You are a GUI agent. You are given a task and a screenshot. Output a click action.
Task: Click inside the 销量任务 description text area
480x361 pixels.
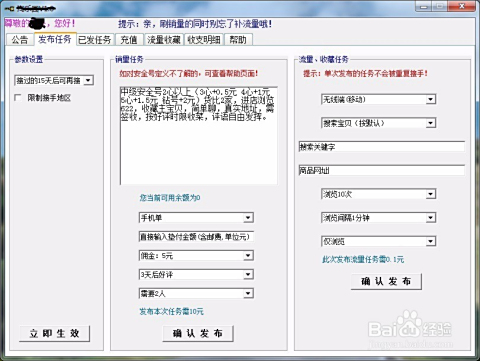pos(199,136)
